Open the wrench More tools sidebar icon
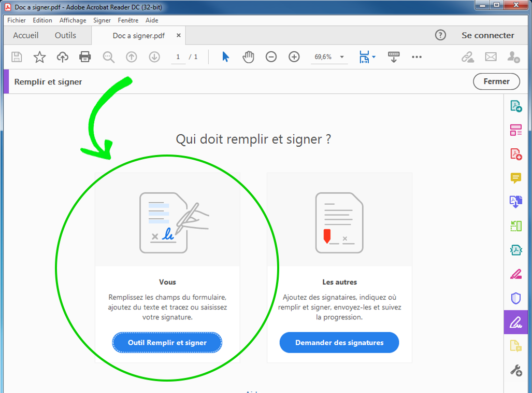Screen dimensions: 532x393 [516, 370]
